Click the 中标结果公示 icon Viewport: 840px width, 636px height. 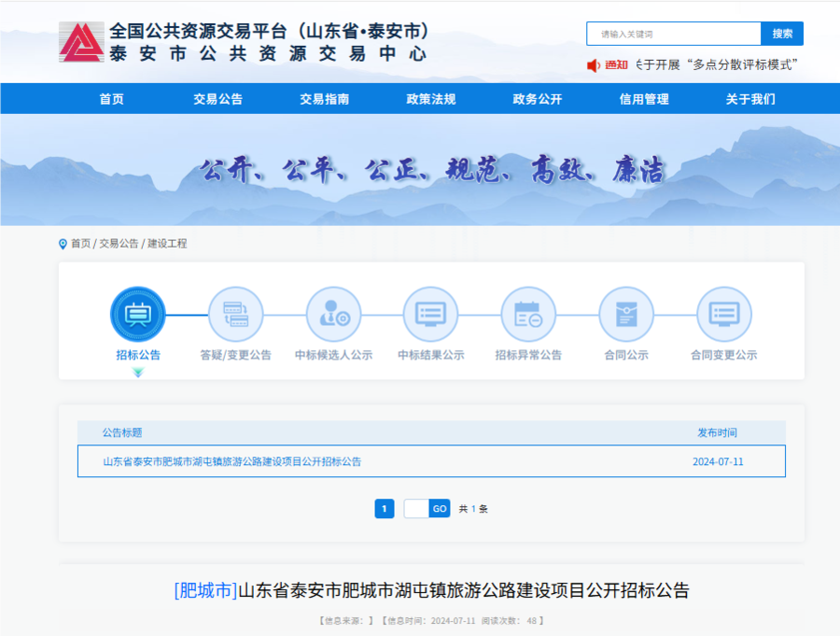(x=430, y=314)
